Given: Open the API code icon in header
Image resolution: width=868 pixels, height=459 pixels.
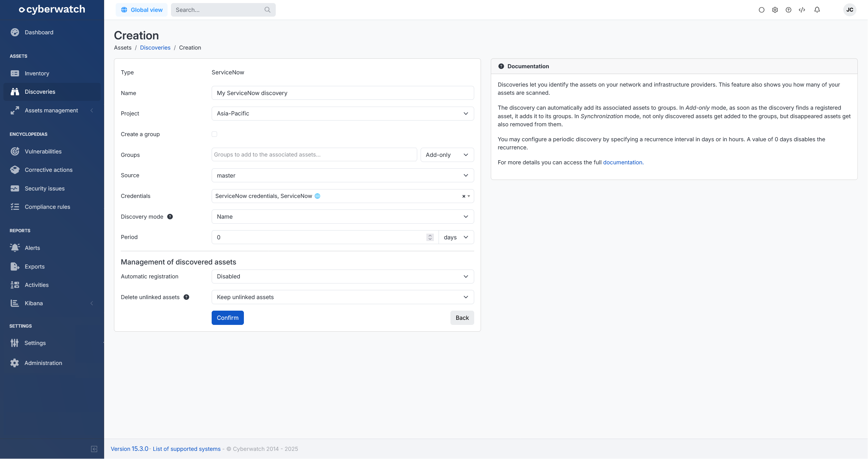Looking at the screenshot, I should point(802,10).
